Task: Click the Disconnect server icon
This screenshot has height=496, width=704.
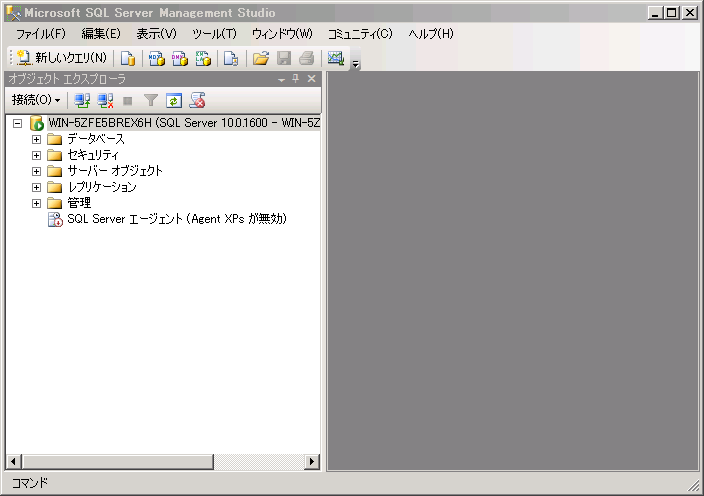Action: click(105, 101)
